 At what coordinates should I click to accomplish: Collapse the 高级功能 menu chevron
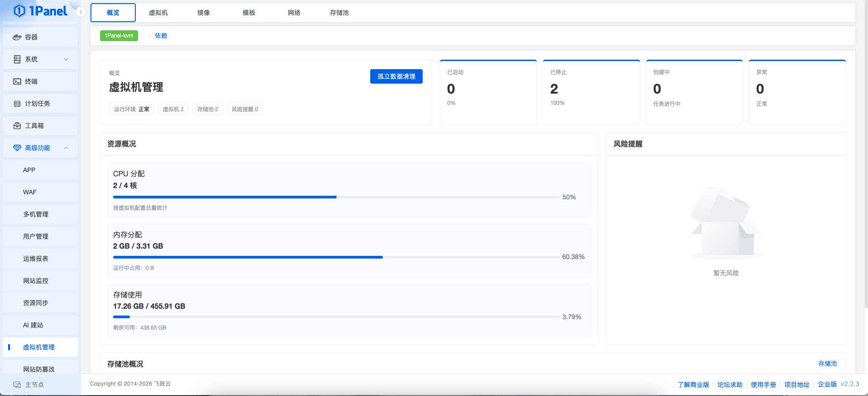(x=66, y=148)
